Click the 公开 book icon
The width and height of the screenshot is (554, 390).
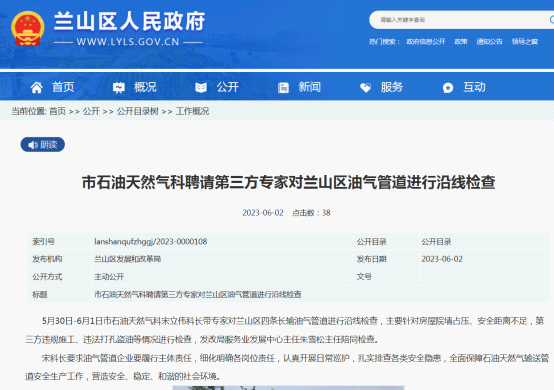[201, 87]
